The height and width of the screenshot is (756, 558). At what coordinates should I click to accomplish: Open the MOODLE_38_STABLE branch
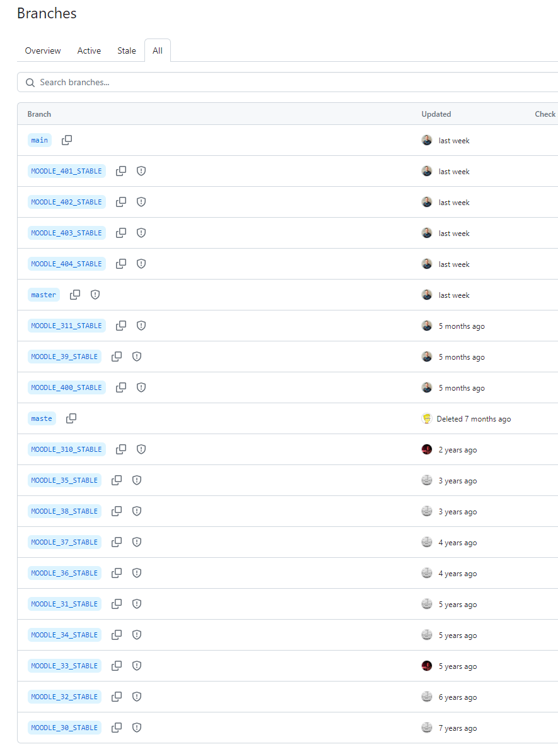pos(64,511)
